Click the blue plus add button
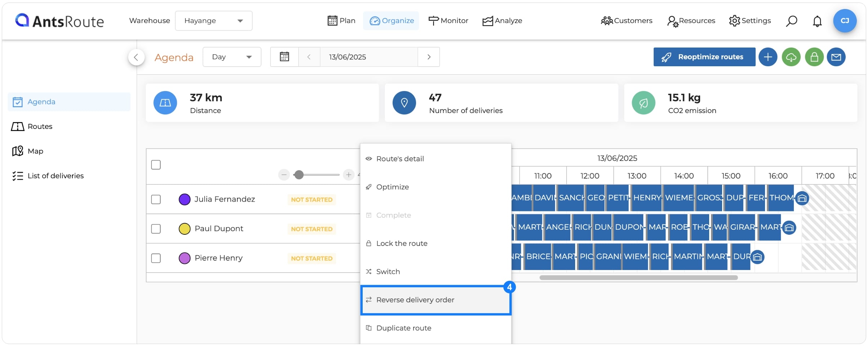 (x=768, y=57)
